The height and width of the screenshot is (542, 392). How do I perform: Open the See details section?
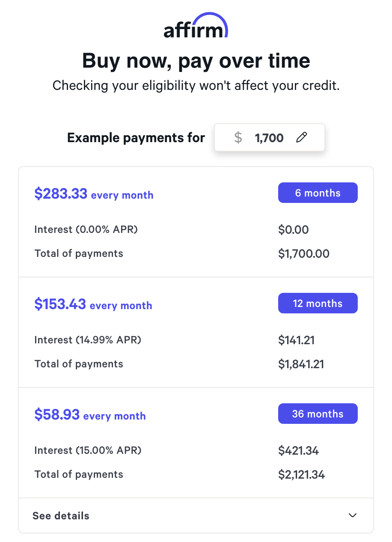pos(61,515)
